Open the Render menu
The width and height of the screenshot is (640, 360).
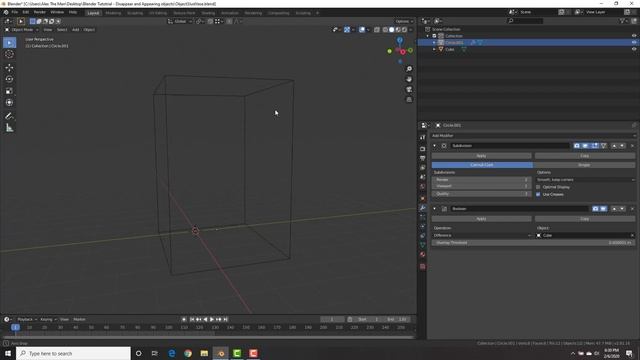coord(40,12)
